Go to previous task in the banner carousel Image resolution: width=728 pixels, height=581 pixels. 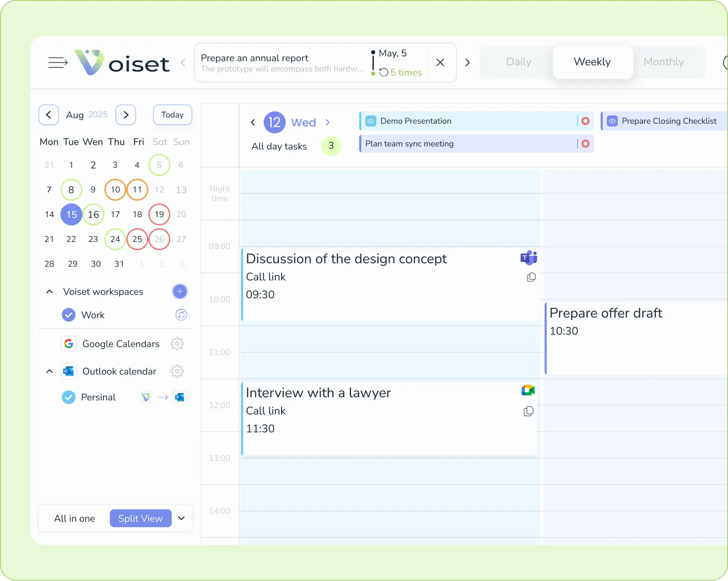(x=183, y=62)
